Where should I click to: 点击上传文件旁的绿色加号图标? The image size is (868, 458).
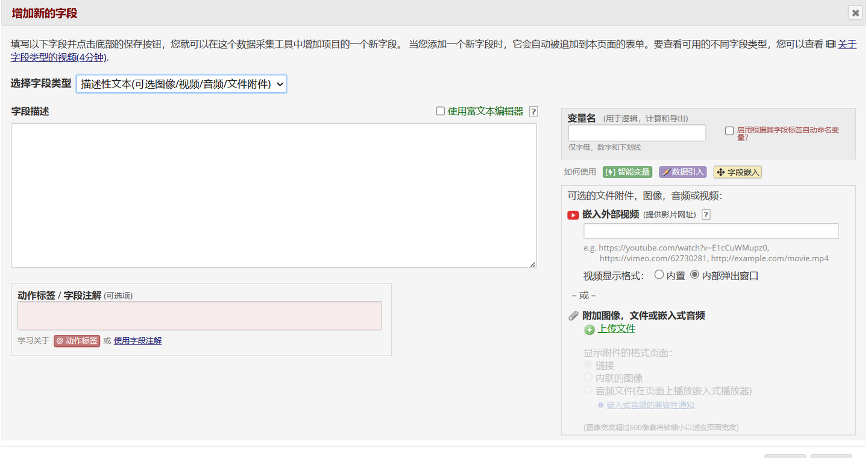coord(589,329)
